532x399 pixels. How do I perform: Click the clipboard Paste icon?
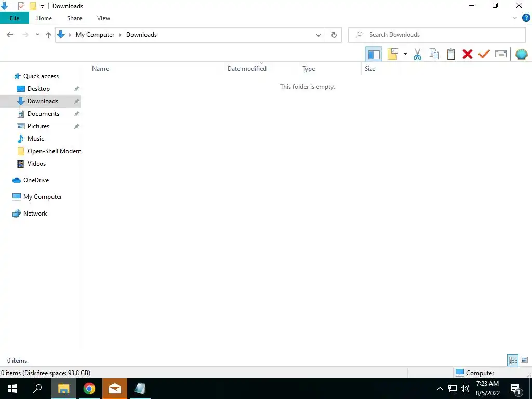point(450,54)
